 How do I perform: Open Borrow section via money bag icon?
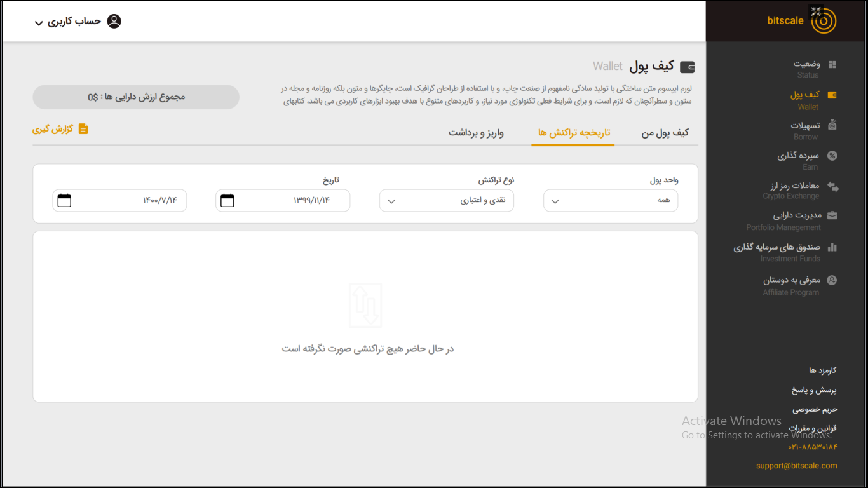tap(832, 125)
